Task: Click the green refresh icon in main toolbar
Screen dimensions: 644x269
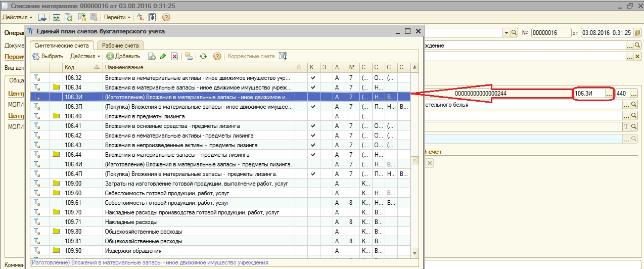Action: (x=56, y=17)
